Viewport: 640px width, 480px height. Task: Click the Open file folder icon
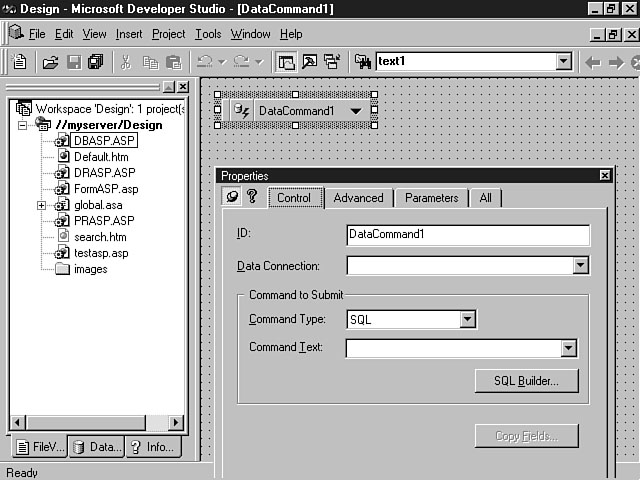[x=50, y=62]
